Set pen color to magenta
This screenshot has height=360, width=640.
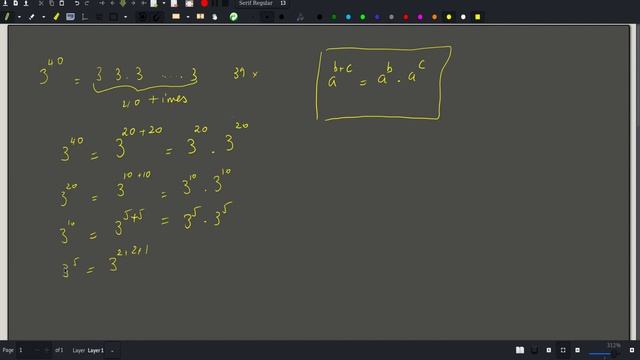tap(420, 17)
